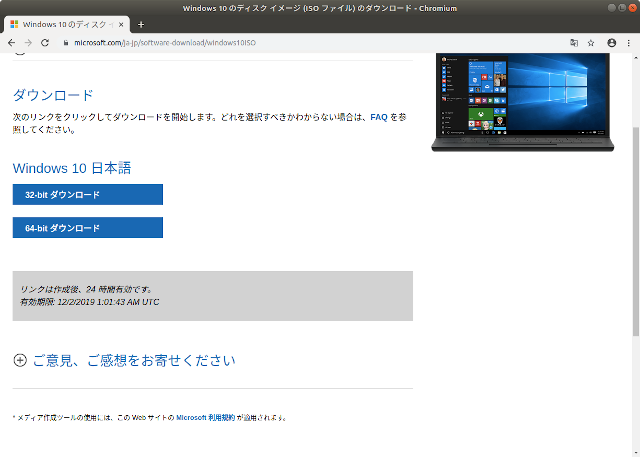Screen dimensions: 640x457
Task: Select the Windows 10 ディスク tab
Action: 67,24
